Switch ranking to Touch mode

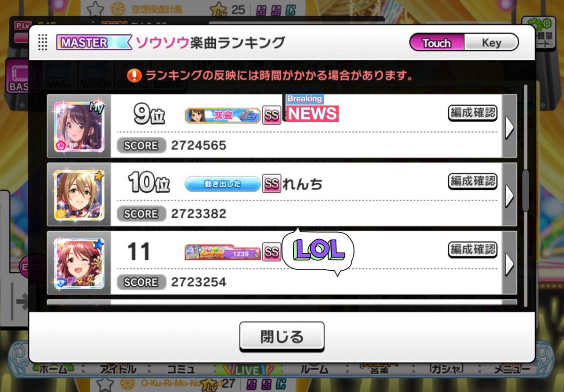(437, 43)
